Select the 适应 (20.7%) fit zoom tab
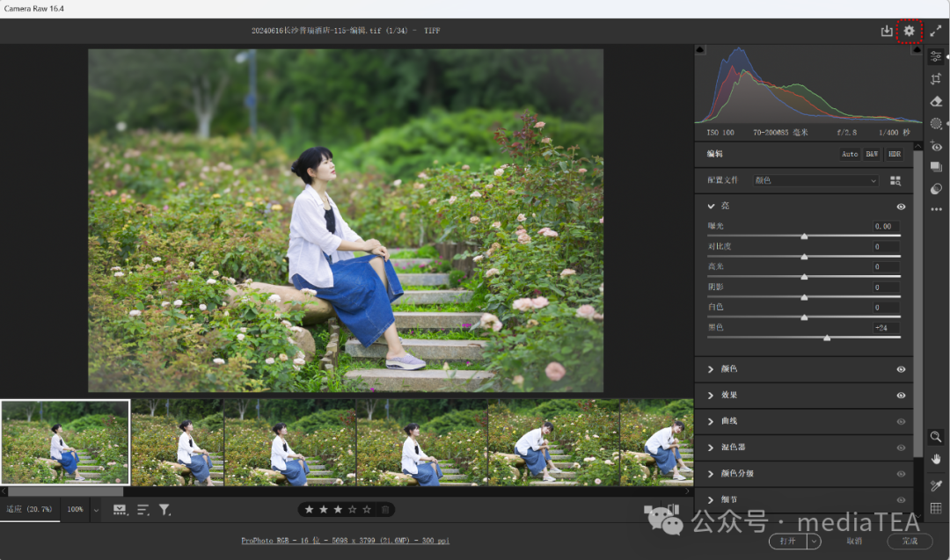This screenshot has width=950, height=560. pyautogui.click(x=30, y=510)
